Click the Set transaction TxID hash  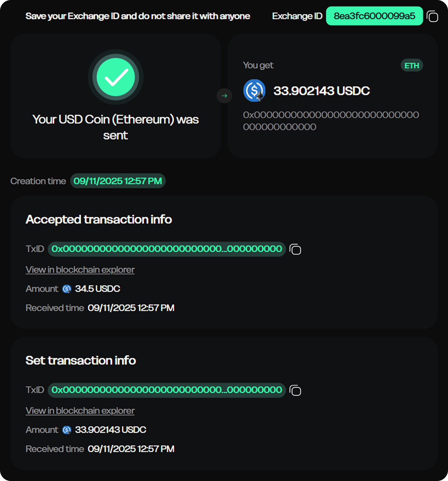167,390
